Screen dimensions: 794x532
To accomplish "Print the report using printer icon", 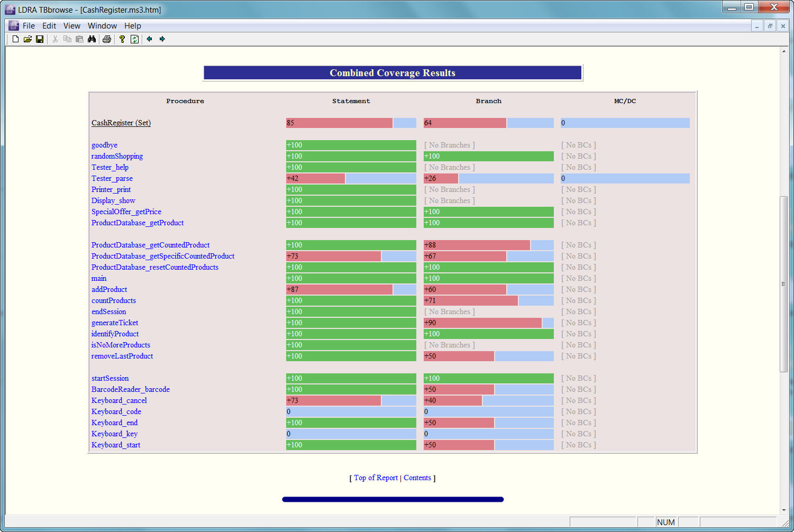I will (x=107, y=39).
